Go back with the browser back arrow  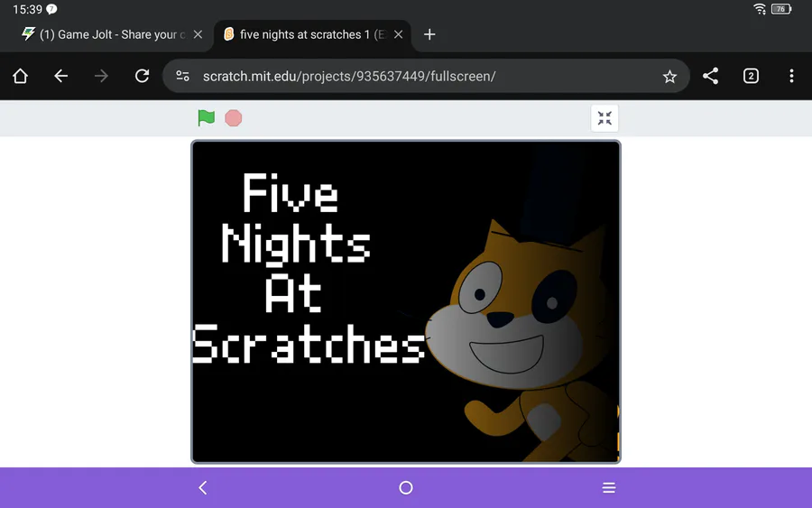pyautogui.click(x=60, y=76)
